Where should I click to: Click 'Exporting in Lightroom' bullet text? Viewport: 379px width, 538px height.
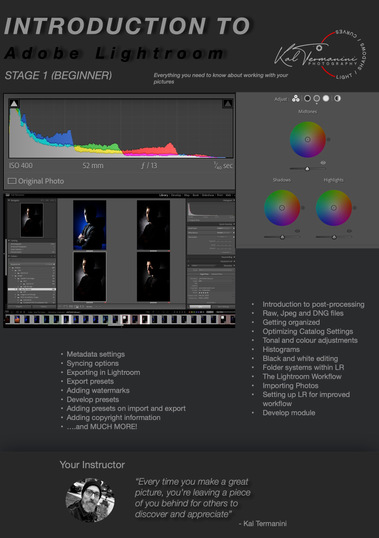[x=103, y=372]
